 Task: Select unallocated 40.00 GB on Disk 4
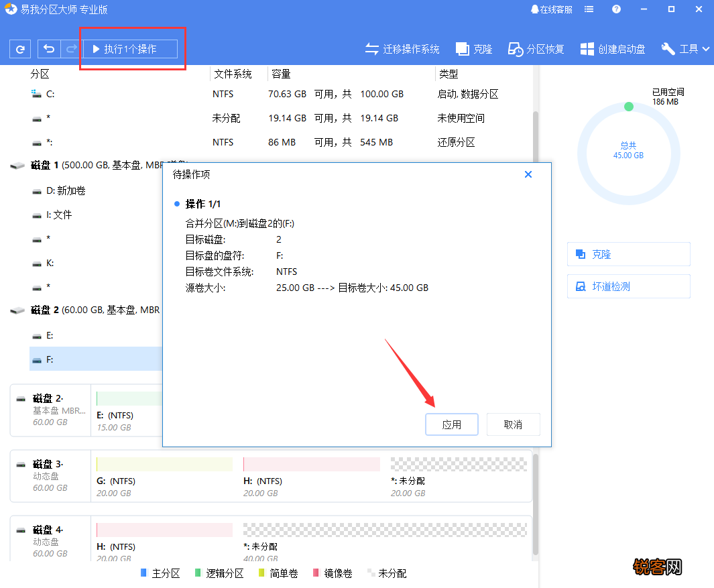point(385,542)
